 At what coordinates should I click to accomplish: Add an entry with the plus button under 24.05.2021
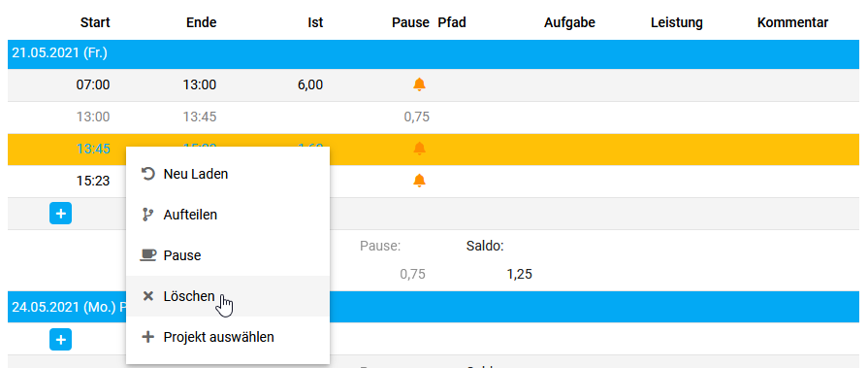coord(60,339)
